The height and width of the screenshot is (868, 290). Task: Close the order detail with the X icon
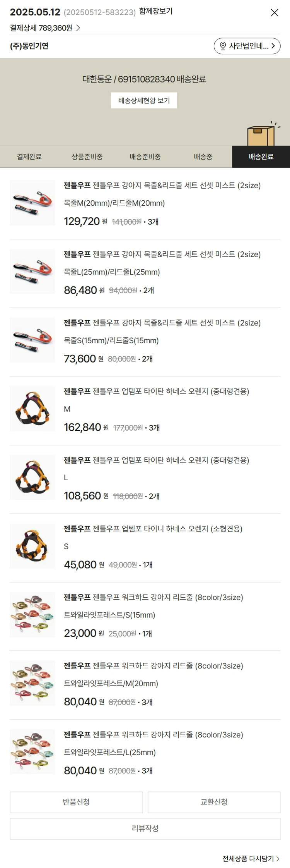(x=275, y=13)
